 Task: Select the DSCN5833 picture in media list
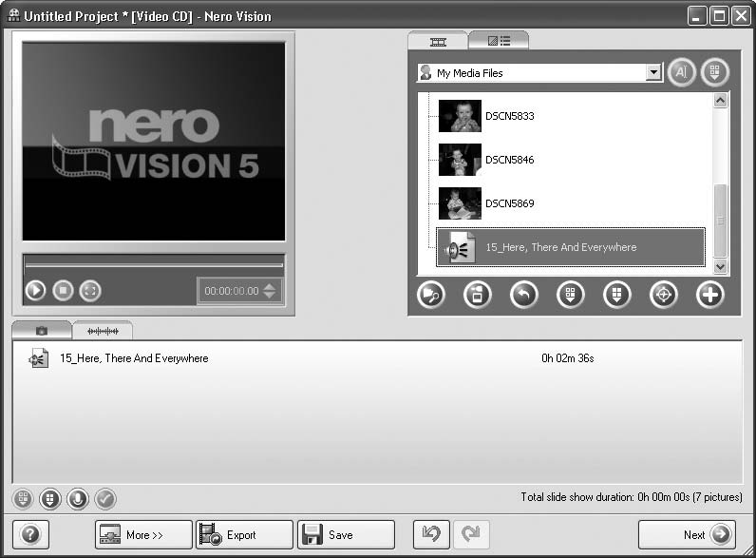460,116
